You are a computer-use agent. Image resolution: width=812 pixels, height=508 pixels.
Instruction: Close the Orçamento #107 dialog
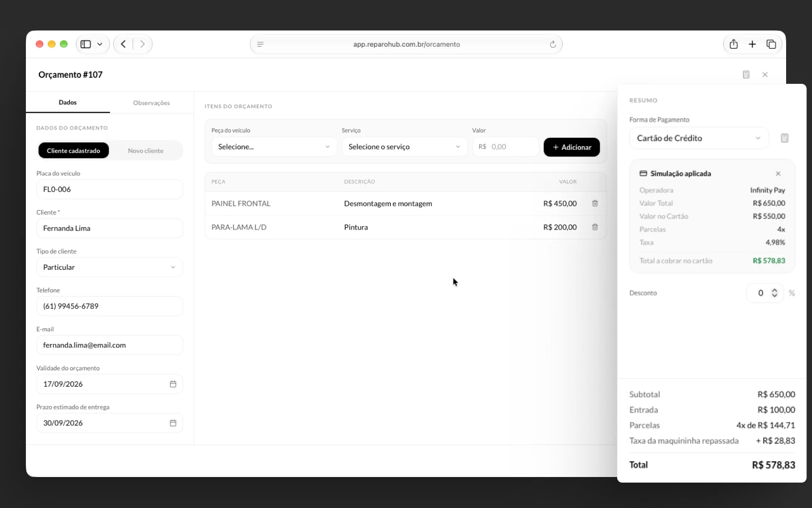(x=765, y=75)
